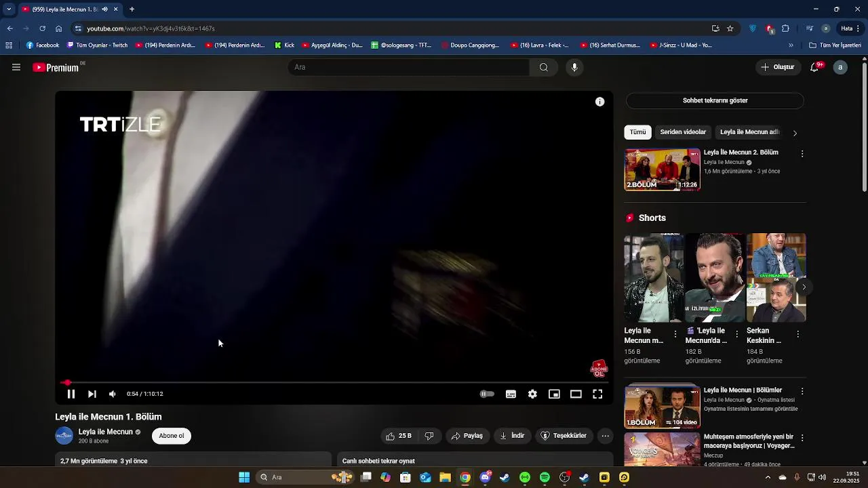Open Chrome extensions puzzle icon
Screen dimensions: 868x488
pyautogui.click(x=785, y=28)
